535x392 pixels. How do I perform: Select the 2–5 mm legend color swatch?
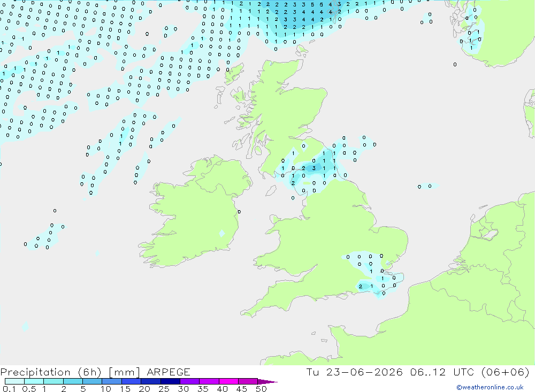(x=73, y=381)
